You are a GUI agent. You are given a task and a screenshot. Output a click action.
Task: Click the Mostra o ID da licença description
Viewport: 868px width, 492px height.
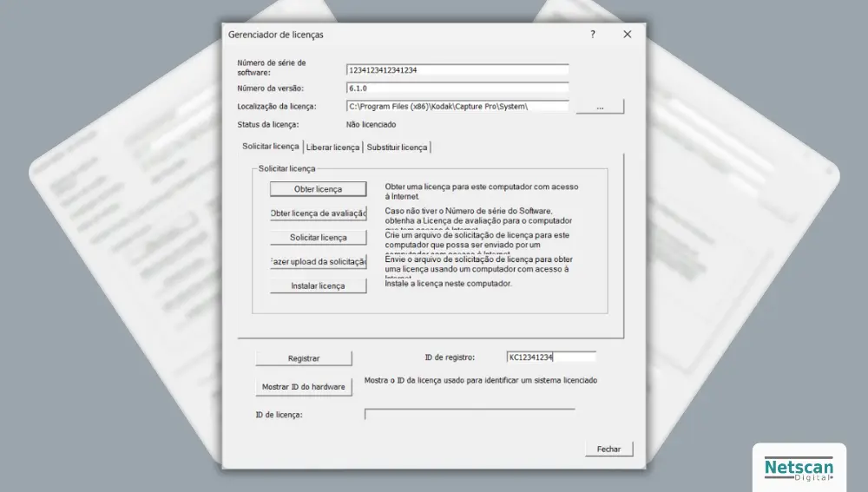pos(481,380)
